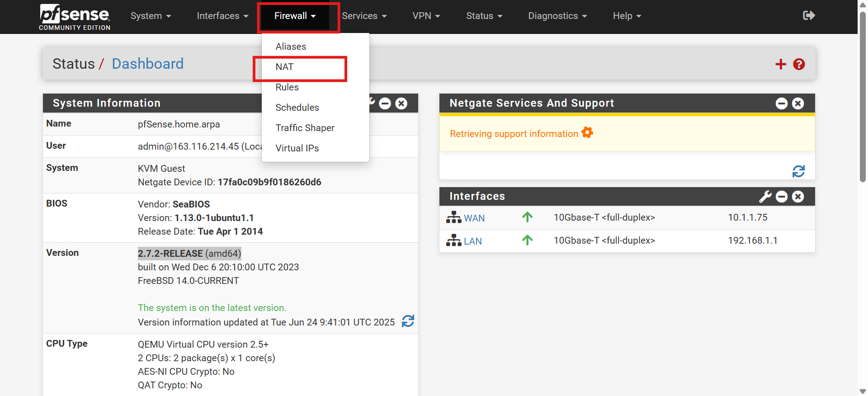Click the Dashboard breadcrumb link

point(147,64)
